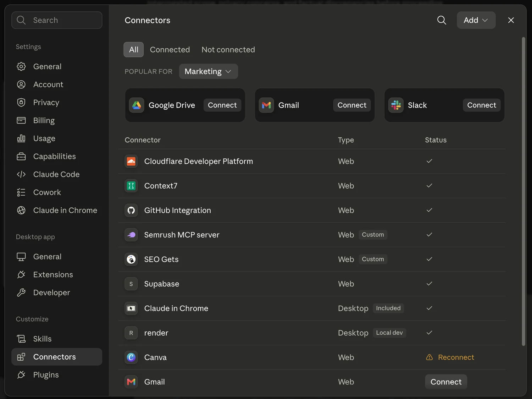Viewport: 532px width, 399px height.
Task: Click the Custom badge on SEO Gets row
Action: (x=373, y=259)
